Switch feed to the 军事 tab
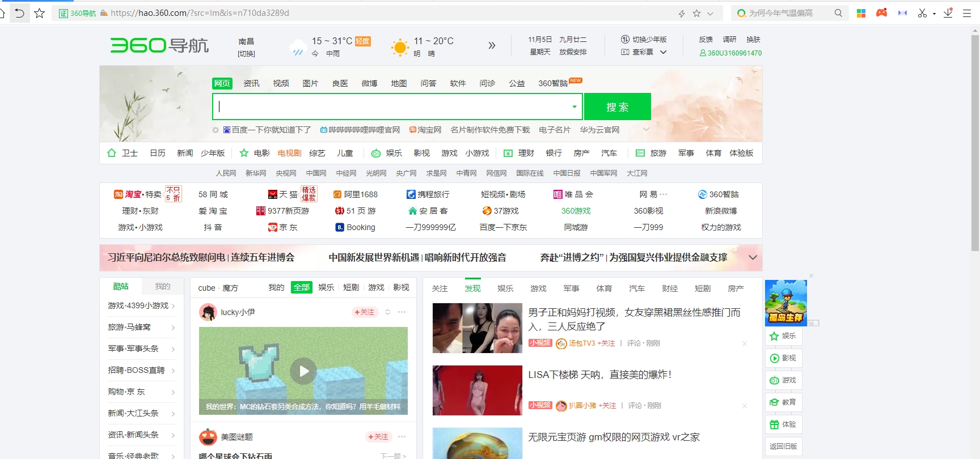Image resolution: width=980 pixels, height=459 pixels. (571, 288)
